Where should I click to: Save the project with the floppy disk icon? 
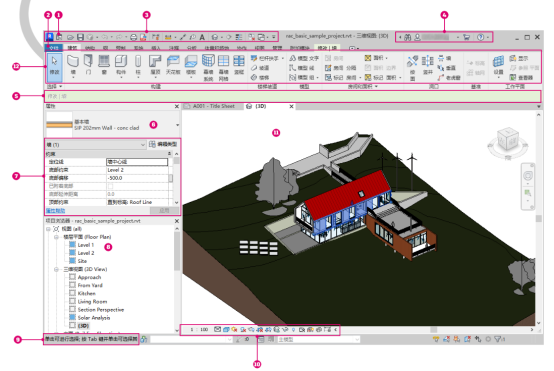tap(81, 37)
